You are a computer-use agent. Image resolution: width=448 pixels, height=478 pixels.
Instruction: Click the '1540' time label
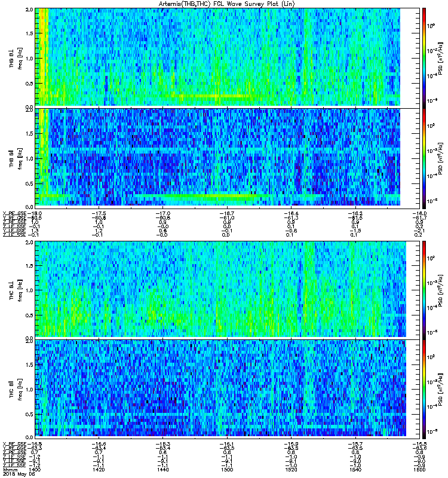pos(355,470)
